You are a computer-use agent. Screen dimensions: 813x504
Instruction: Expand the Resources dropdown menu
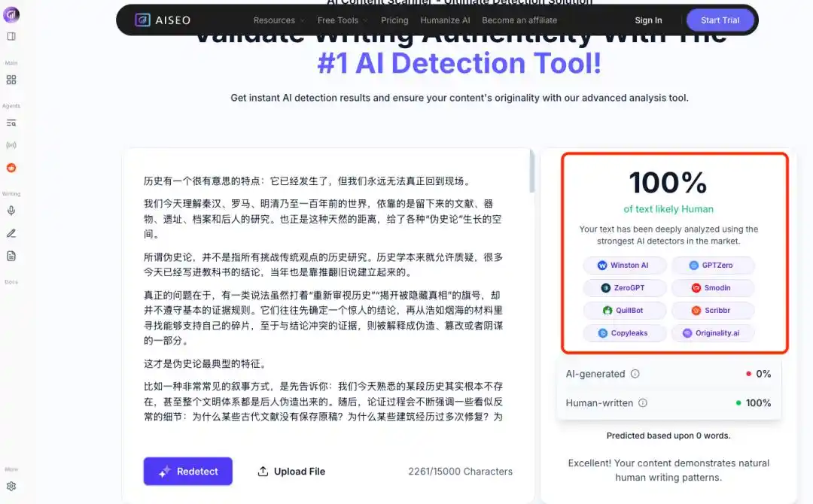[279, 20]
